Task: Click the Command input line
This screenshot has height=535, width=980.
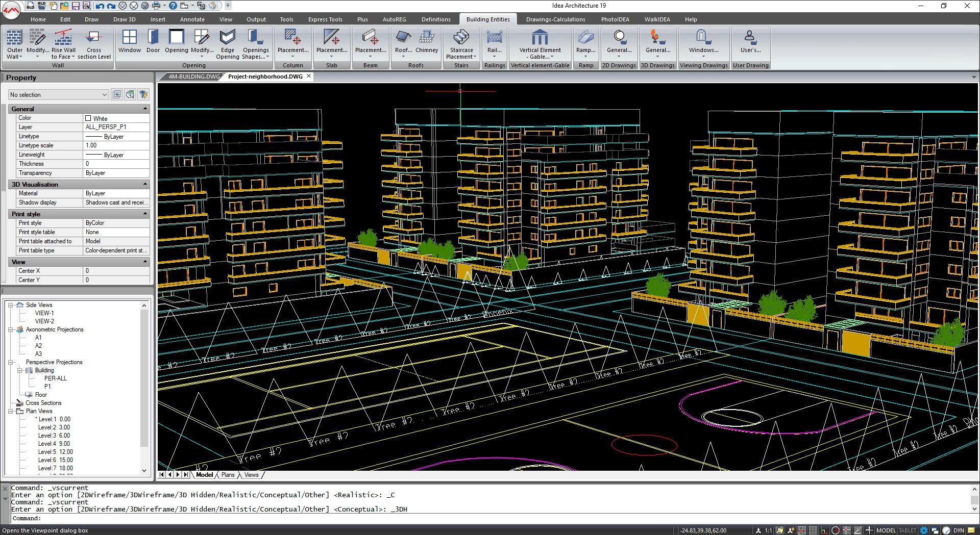Action: tap(490, 518)
